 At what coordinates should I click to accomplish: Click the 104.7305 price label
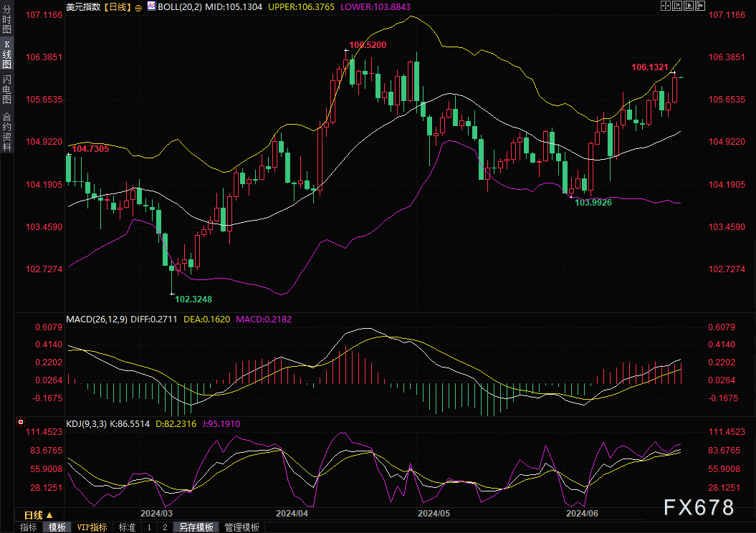pos(90,149)
